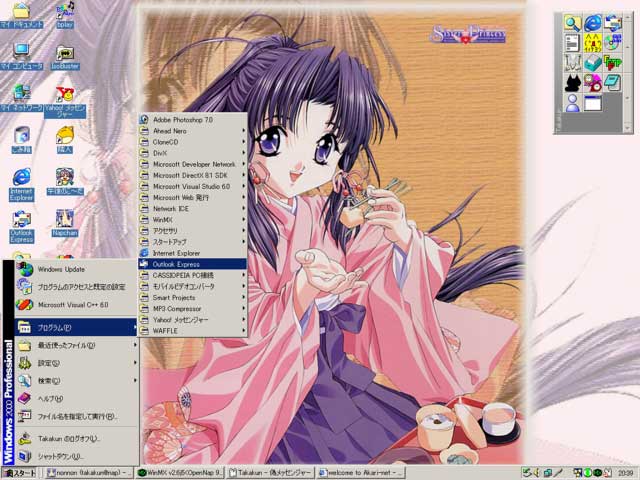Open the Recycle Bin desktop icon
The width and height of the screenshot is (640, 480).
[x=21, y=135]
